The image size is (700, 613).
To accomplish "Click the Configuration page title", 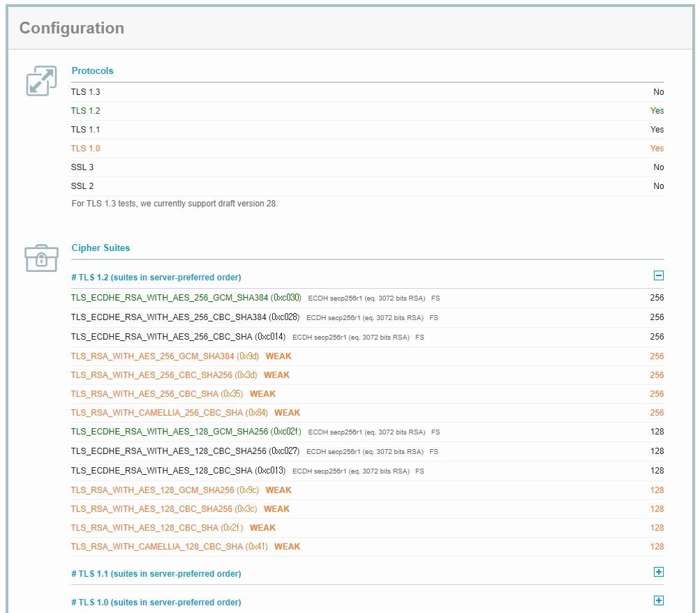I will tap(72, 29).
